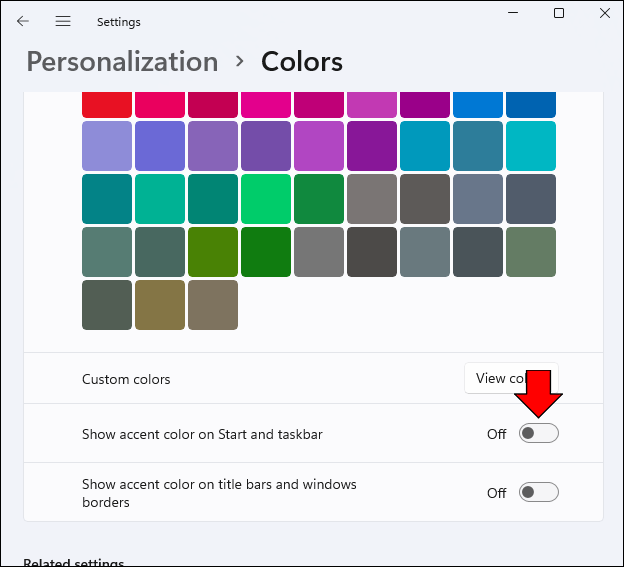Toggle accent color on Start and taskbar
Viewport: 624px width, 567px height.
click(538, 433)
